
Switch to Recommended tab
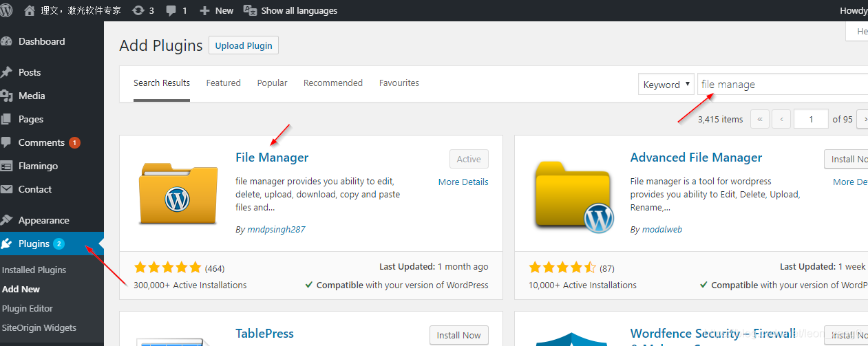tap(333, 83)
